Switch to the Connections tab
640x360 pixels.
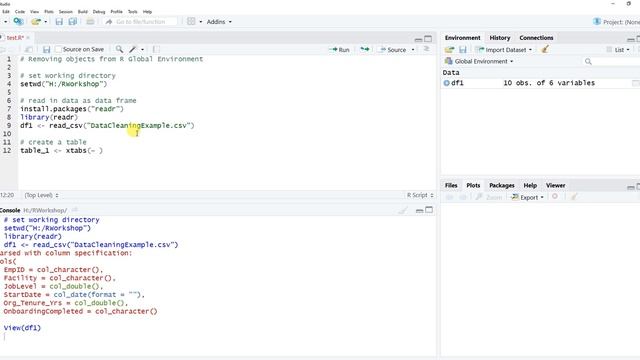[536, 38]
